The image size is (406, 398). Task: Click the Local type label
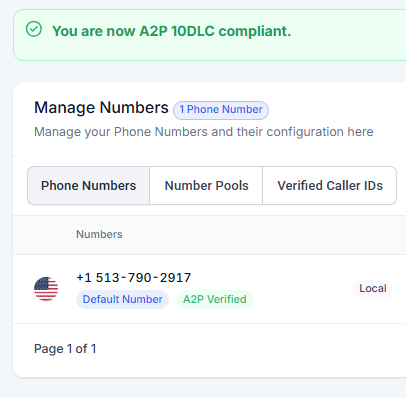(x=373, y=288)
